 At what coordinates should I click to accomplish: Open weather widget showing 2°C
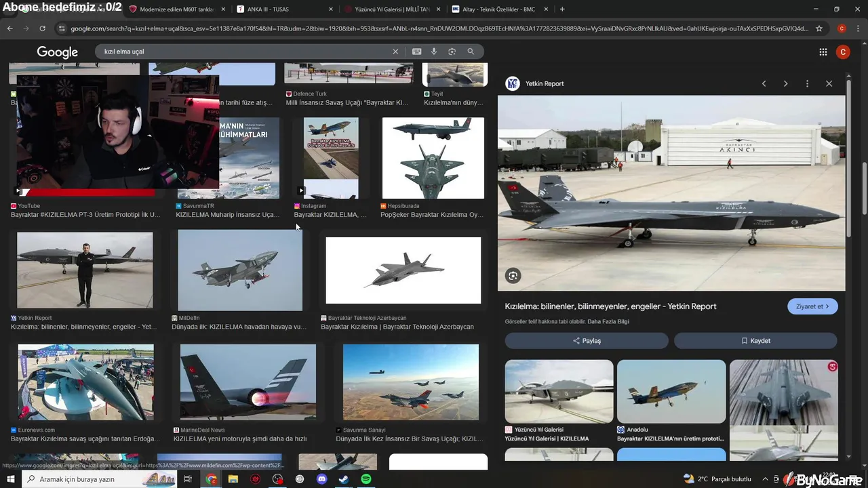click(x=717, y=479)
